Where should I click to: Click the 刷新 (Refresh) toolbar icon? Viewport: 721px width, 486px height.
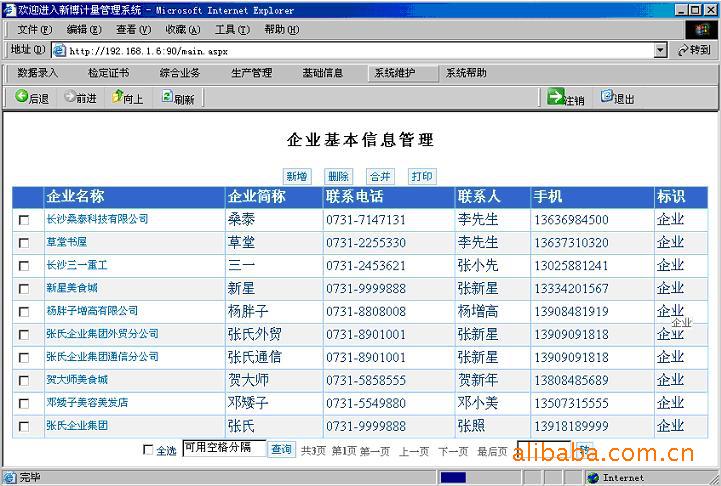point(168,97)
